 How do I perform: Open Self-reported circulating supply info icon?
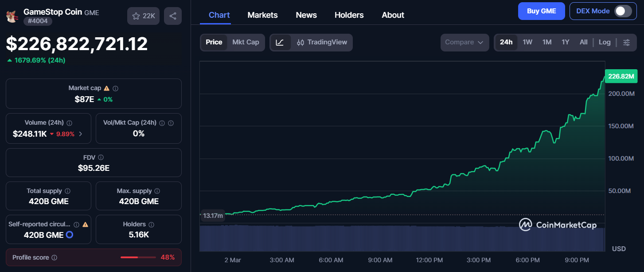(77, 225)
